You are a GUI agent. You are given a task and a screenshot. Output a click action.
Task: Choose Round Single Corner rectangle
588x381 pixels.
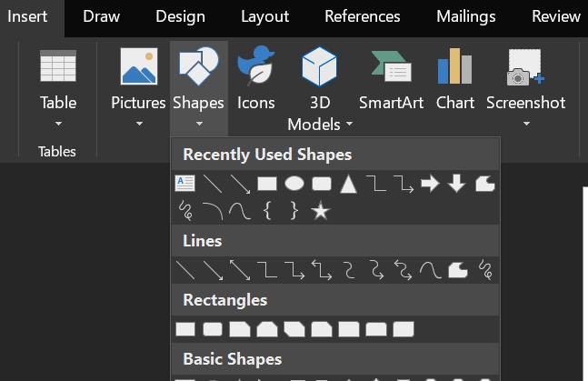[x=349, y=329]
